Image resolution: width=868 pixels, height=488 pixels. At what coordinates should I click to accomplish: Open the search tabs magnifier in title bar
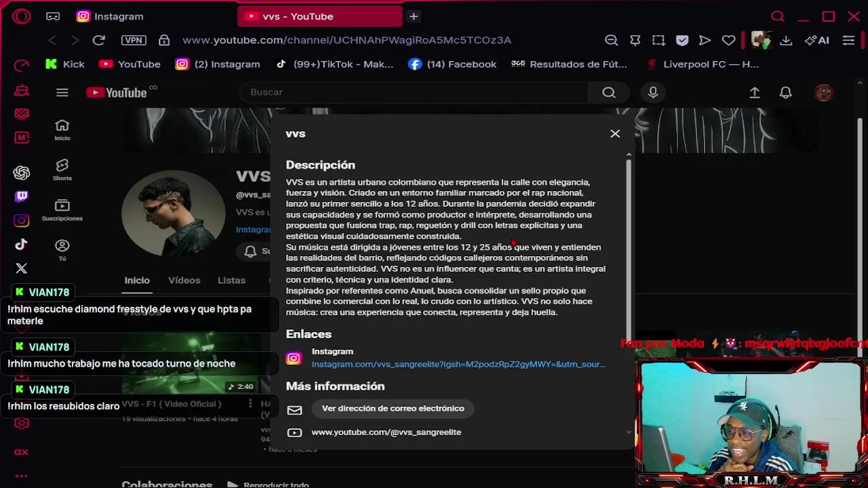(778, 16)
